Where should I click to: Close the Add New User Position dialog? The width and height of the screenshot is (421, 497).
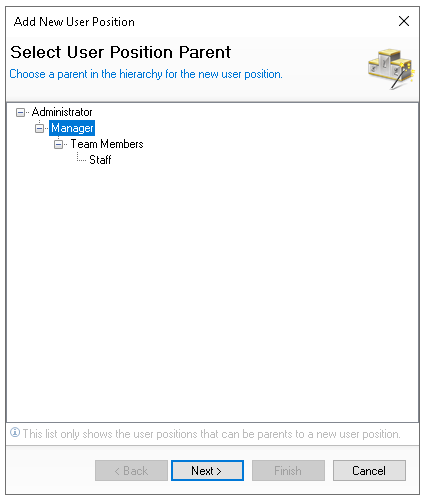click(404, 21)
